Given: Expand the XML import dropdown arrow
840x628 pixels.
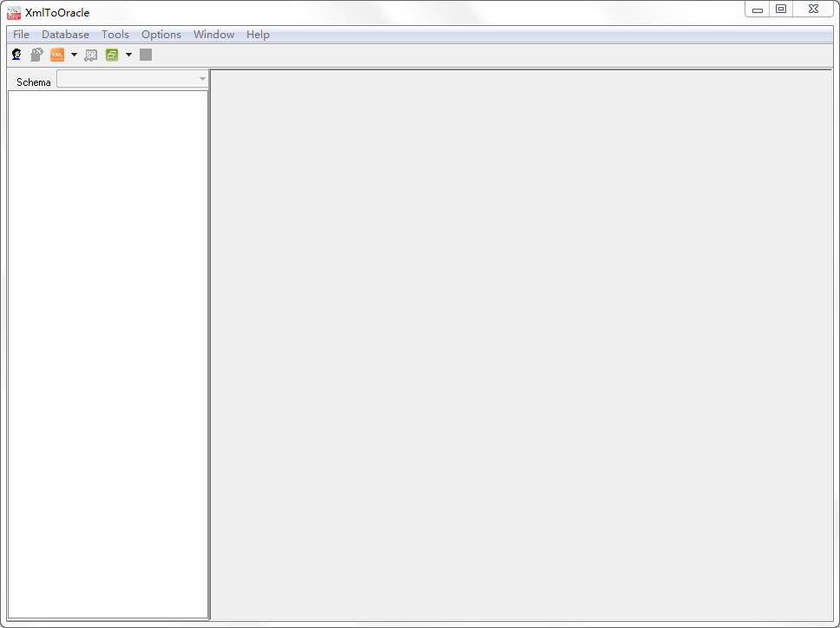Looking at the screenshot, I should coord(74,55).
